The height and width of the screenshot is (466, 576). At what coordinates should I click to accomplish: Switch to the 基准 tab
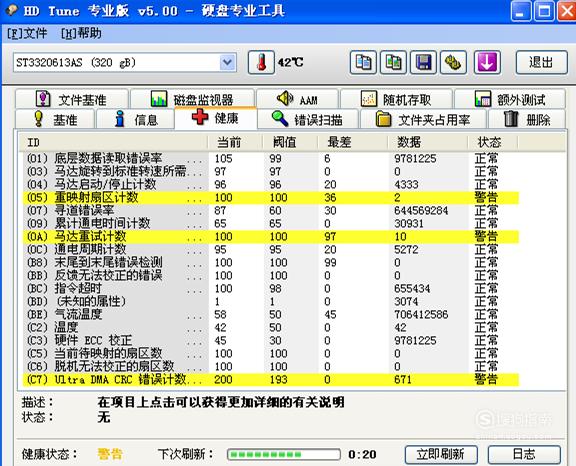(x=55, y=119)
